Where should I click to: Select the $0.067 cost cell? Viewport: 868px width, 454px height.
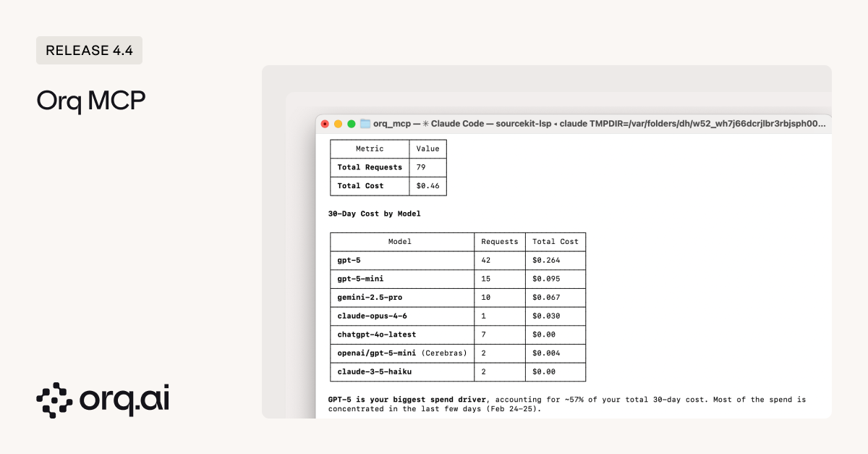point(556,298)
